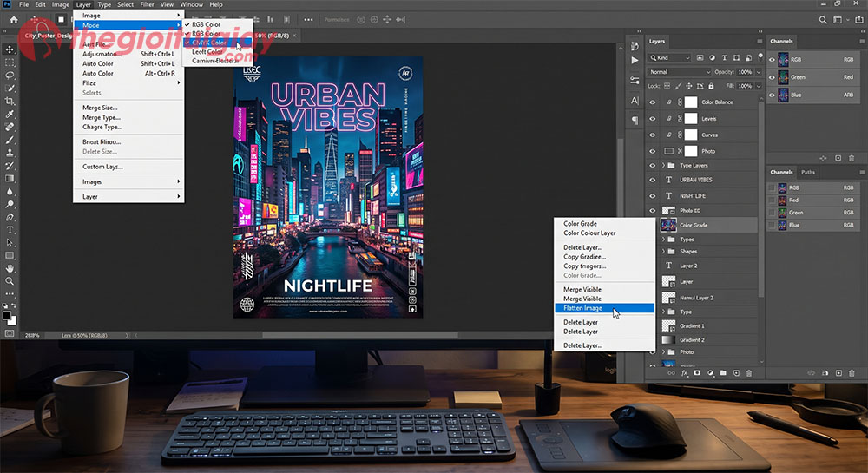Select the Move tool

point(10,49)
